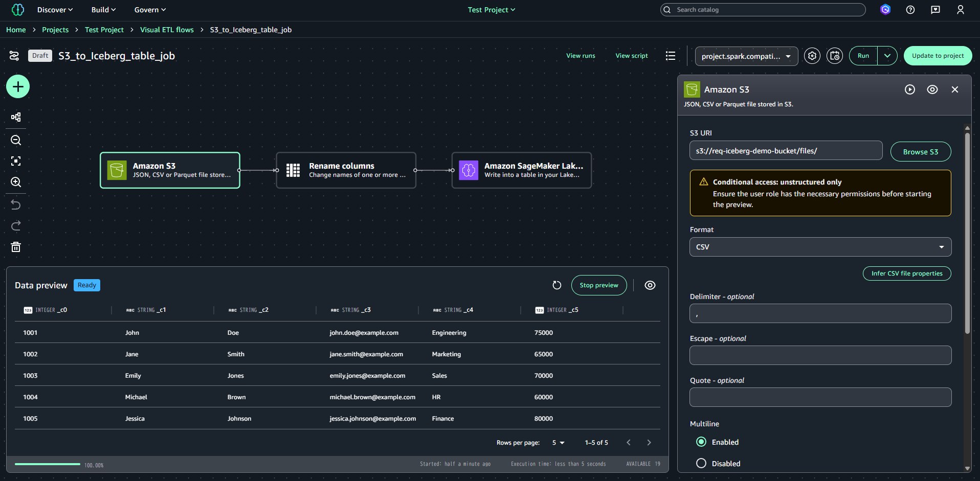Open the Discover menu

click(x=55, y=10)
